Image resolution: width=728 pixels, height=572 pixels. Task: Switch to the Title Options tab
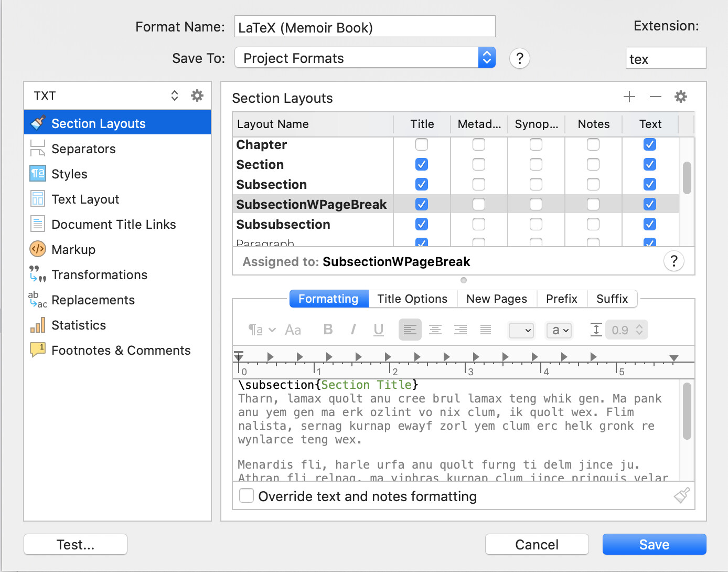click(412, 299)
